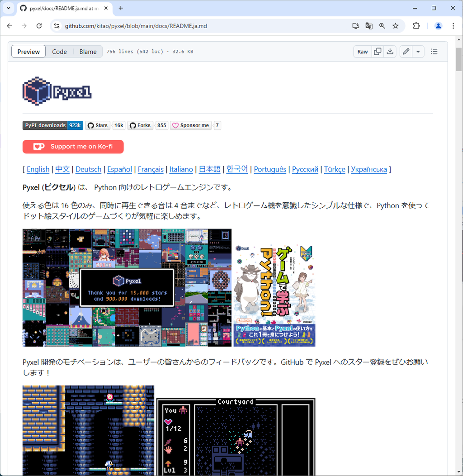Select the Preview tab

(28, 52)
